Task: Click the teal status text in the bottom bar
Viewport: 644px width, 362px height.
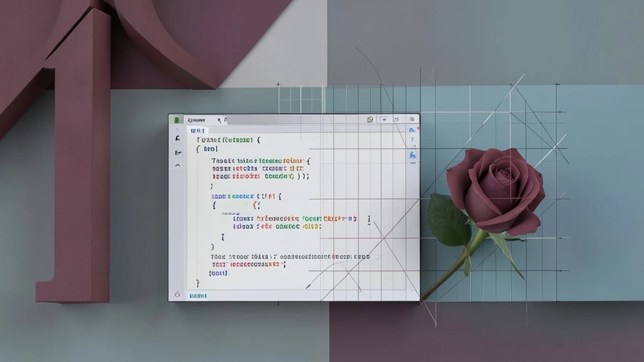Action: point(198,296)
